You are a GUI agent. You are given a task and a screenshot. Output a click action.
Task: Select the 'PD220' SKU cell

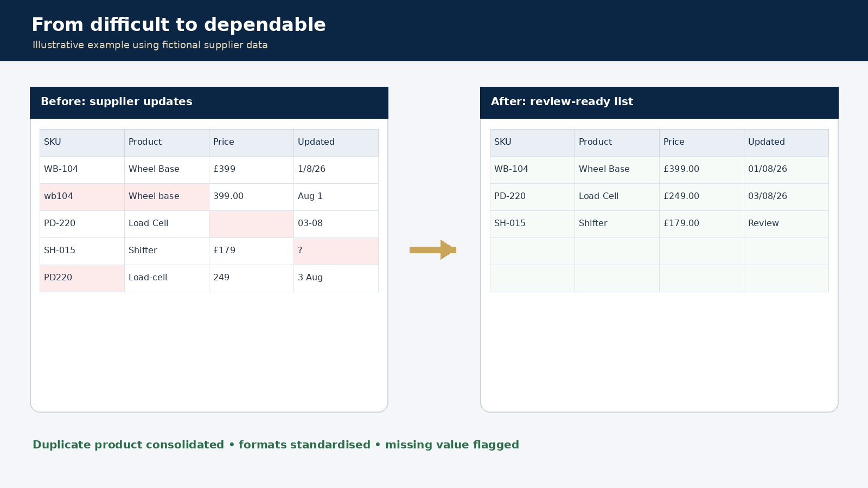click(x=82, y=278)
